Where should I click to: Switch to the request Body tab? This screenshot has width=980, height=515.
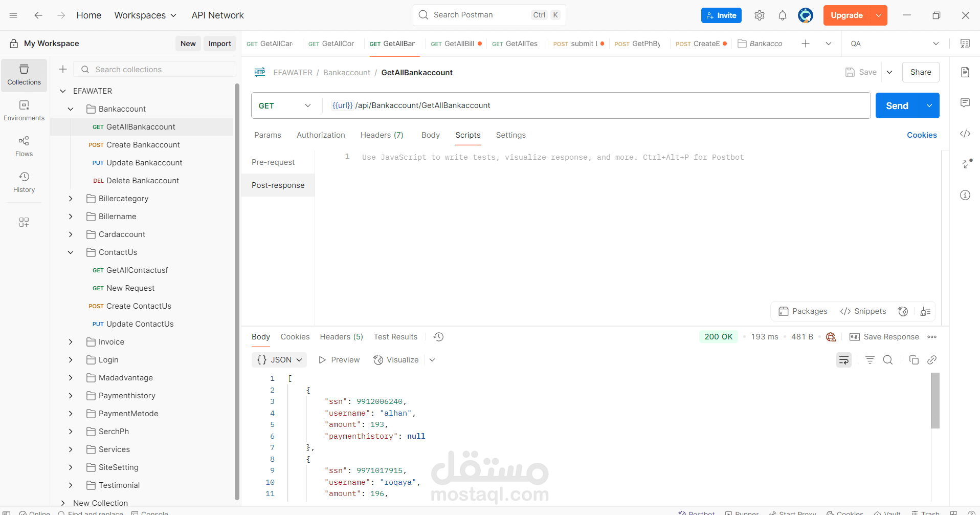point(431,135)
